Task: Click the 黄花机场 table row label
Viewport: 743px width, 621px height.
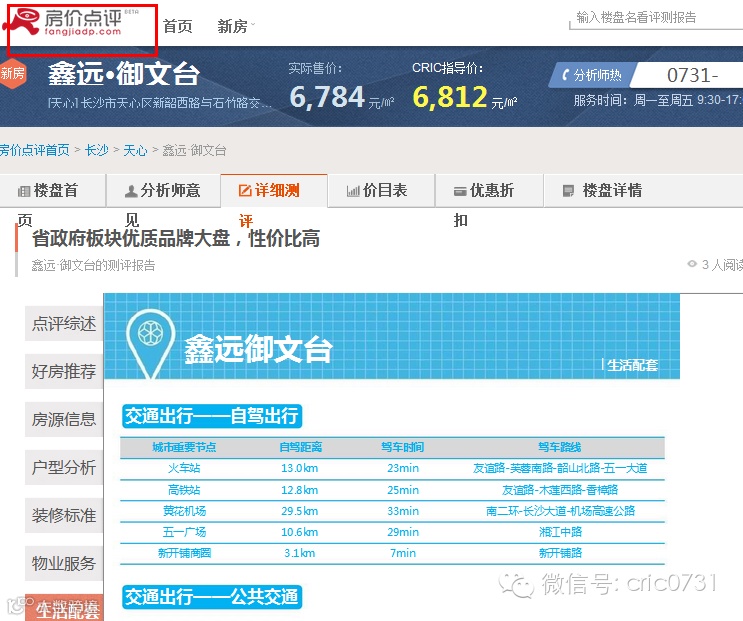Action: click(x=184, y=511)
